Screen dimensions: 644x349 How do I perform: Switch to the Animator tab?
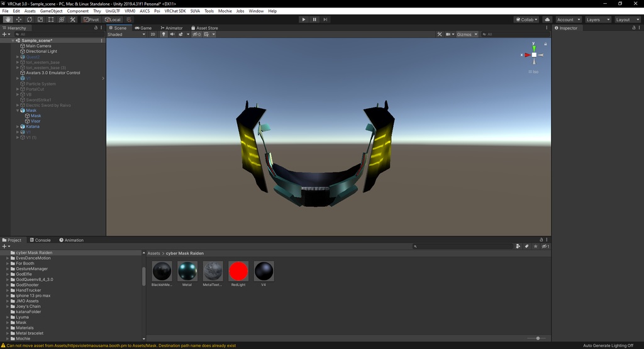172,28
